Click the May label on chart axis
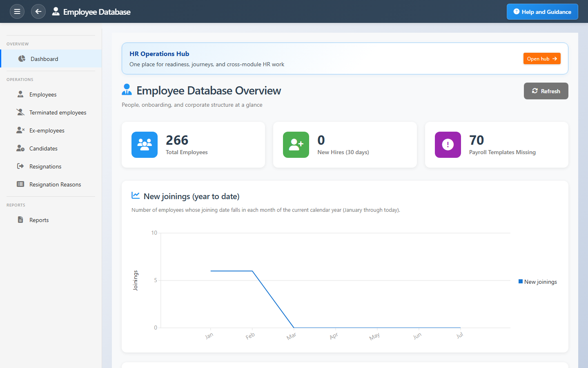The image size is (588, 368). tap(374, 336)
